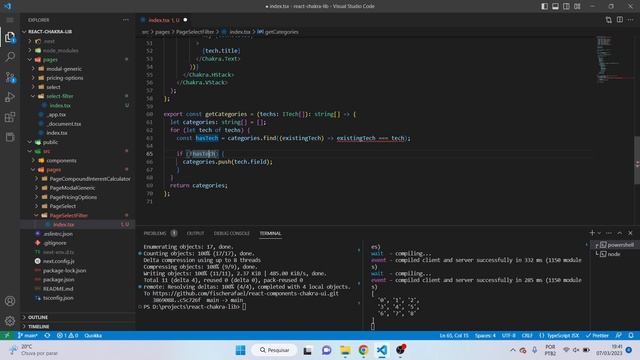Select the index.tsx editor tab
The height and width of the screenshot is (360, 640).
tap(163, 20)
